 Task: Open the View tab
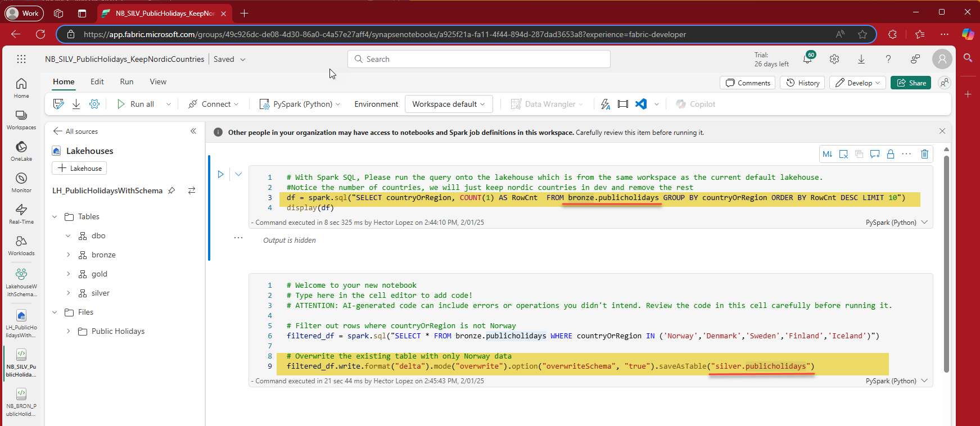[158, 81]
